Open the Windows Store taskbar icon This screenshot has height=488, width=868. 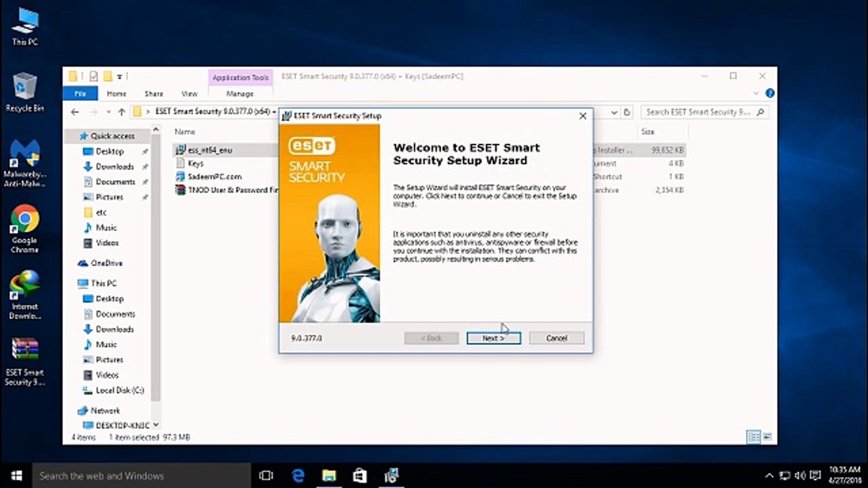point(360,475)
